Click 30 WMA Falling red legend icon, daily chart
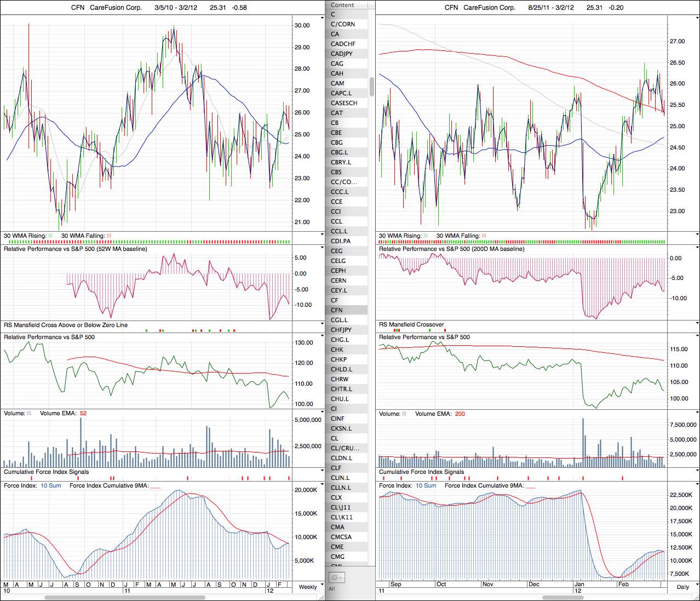This screenshot has width=700, height=601. [484, 236]
